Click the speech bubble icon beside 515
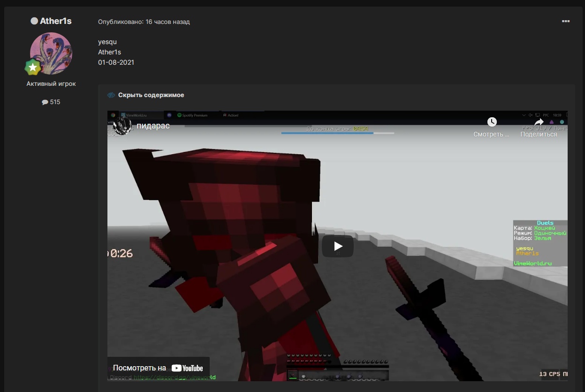585x392 pixels. pos(45,102)
